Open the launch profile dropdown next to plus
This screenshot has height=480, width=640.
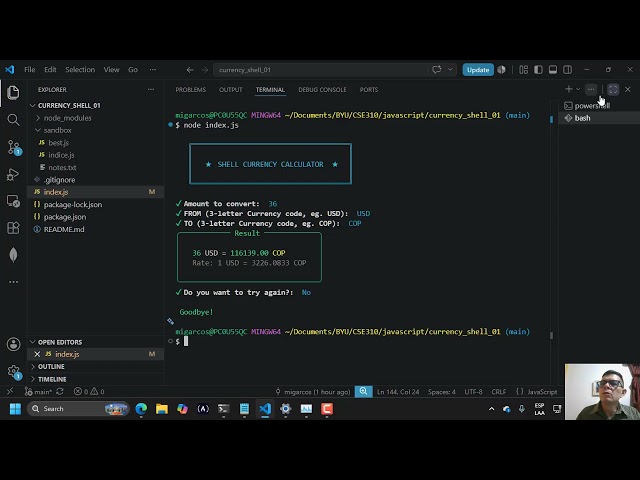(x=578, y=89)
